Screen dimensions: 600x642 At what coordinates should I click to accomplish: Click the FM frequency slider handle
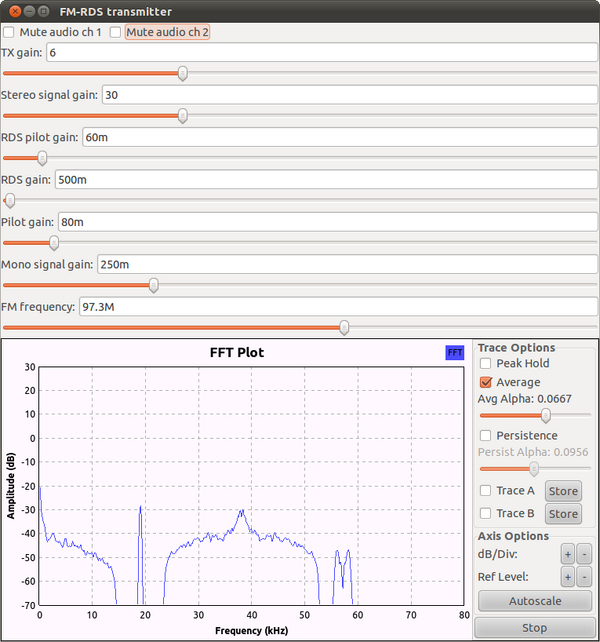(344, 328)
